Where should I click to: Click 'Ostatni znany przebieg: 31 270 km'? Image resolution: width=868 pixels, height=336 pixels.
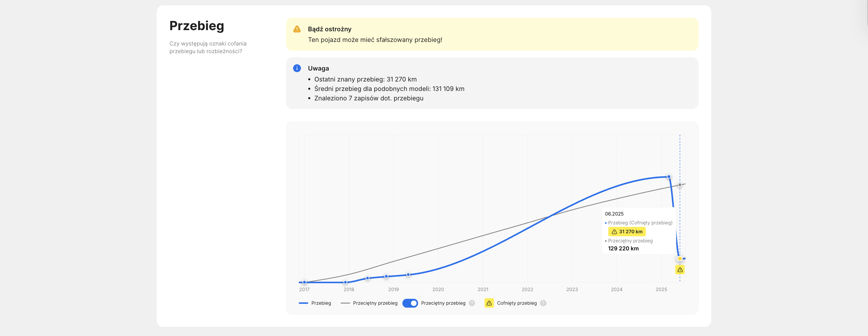(x=365, y=79)
